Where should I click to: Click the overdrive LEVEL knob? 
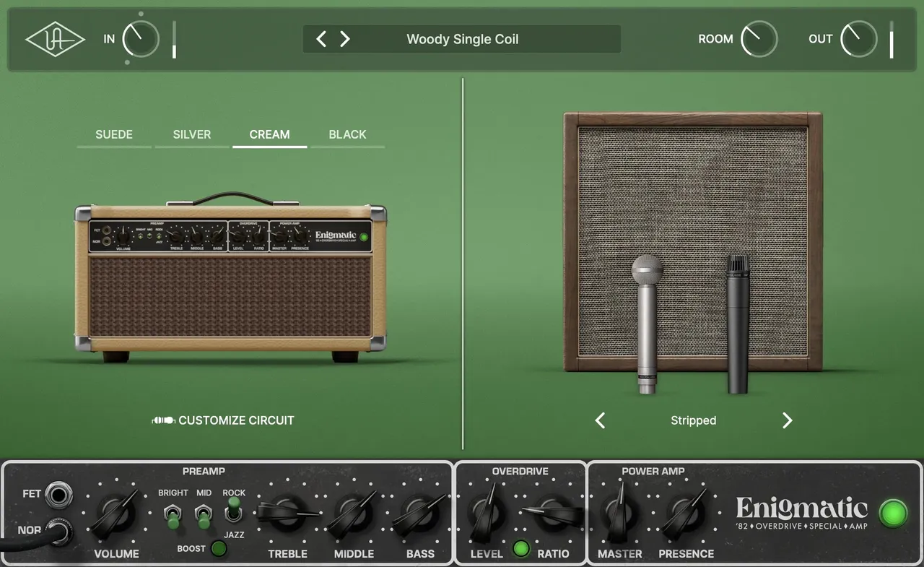coord(487,514)
